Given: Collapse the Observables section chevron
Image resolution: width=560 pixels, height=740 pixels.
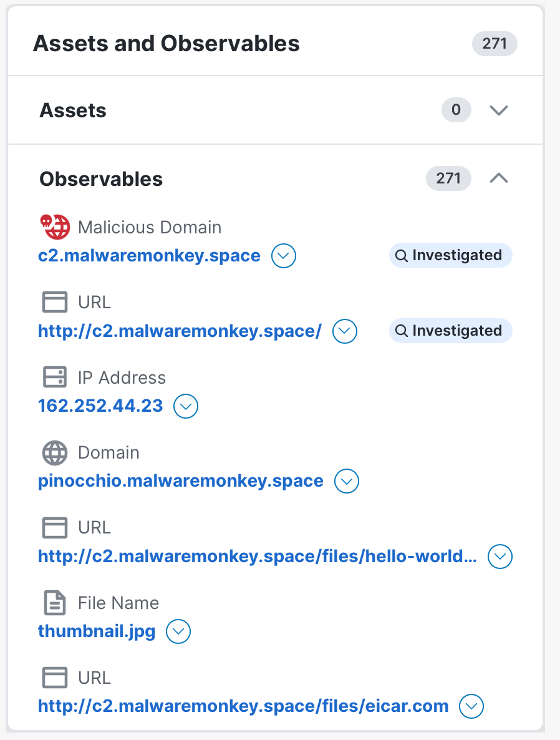Looking at the screenshot, I should coord(499,178).
